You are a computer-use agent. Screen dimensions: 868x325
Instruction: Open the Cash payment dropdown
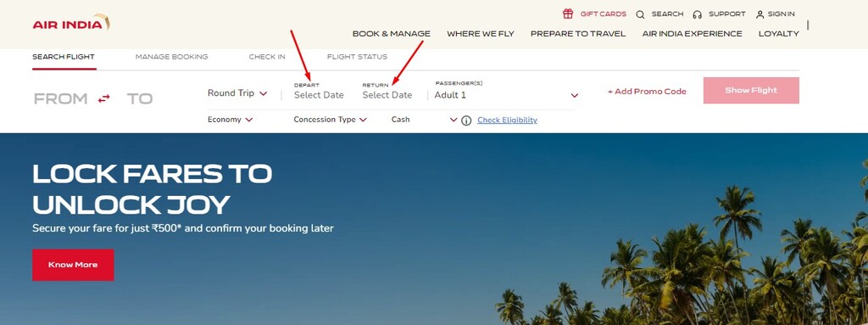click(424, 120)
